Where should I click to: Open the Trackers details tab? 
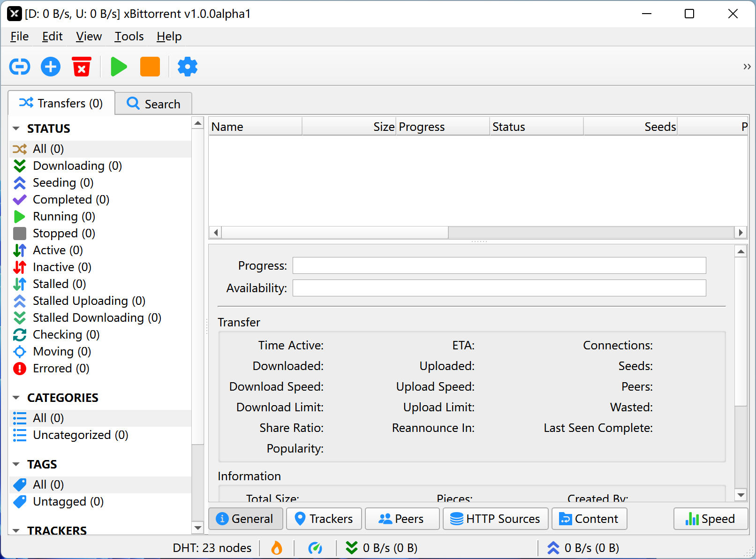click(x=324, y=519)
